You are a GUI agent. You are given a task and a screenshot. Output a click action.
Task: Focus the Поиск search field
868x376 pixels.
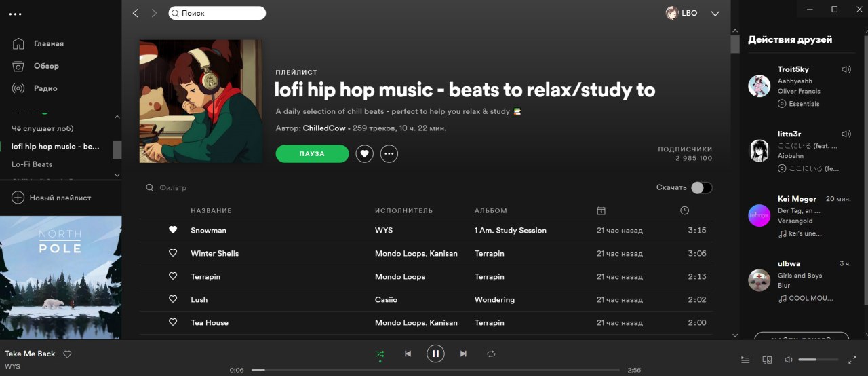coord(217,13)
